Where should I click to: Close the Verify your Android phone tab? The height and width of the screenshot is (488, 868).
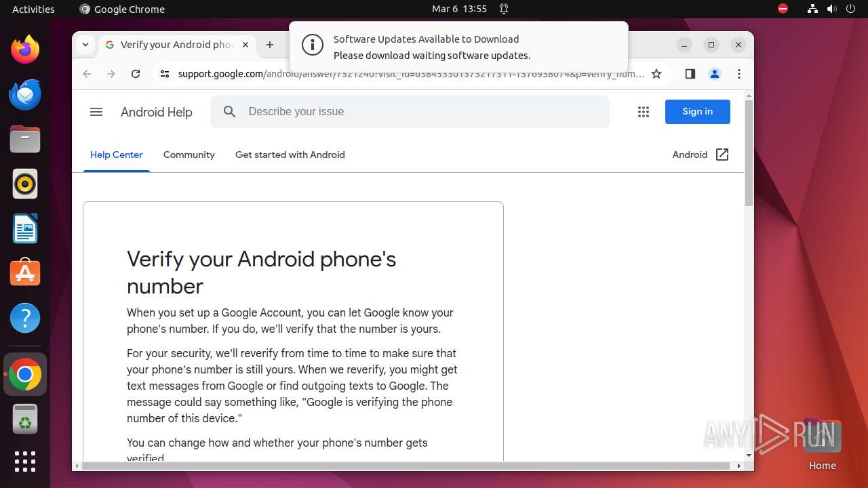coord(245,45)
